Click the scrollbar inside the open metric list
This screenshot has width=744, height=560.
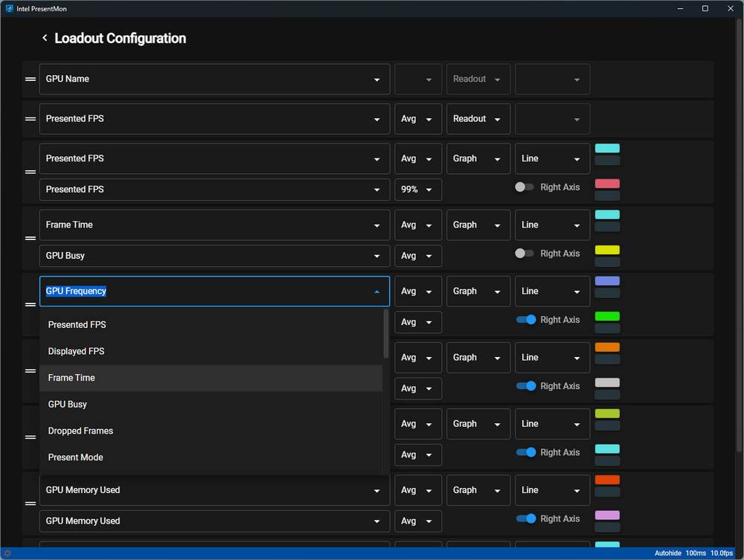[x=385, y=335]
